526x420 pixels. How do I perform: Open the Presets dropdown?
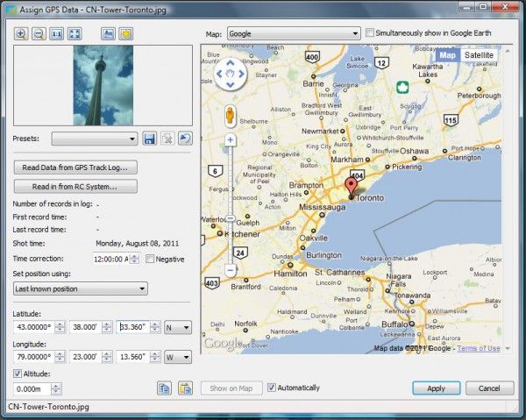tap(95, 139)
